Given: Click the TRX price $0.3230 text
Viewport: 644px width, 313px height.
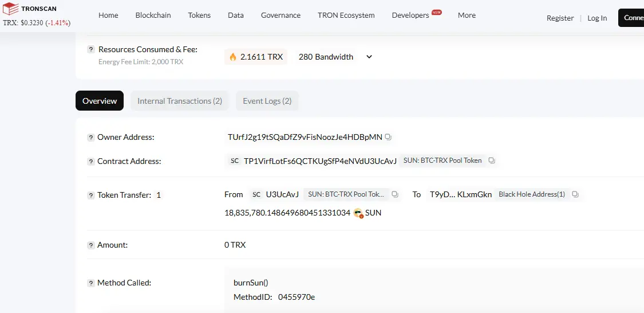Looking at the screenshot, I should [x=32, y=23].
